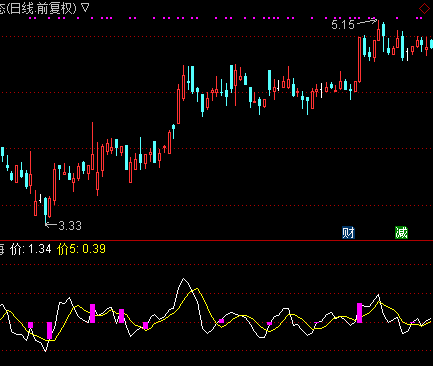The height and width of the screenshot is (366, 433).
Task: Click the long magenta bar under the 3.33 low
Action: pyautogui.click(x=49, y=330)
